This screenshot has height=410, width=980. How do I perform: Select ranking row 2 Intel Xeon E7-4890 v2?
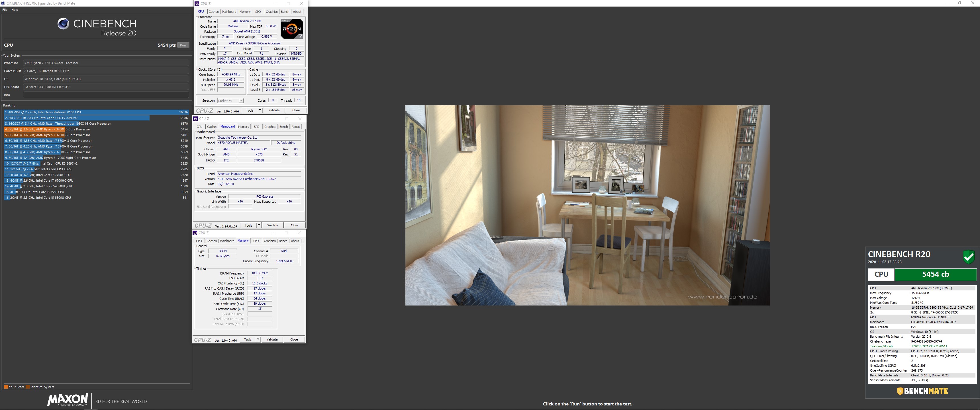click(96, 118)
